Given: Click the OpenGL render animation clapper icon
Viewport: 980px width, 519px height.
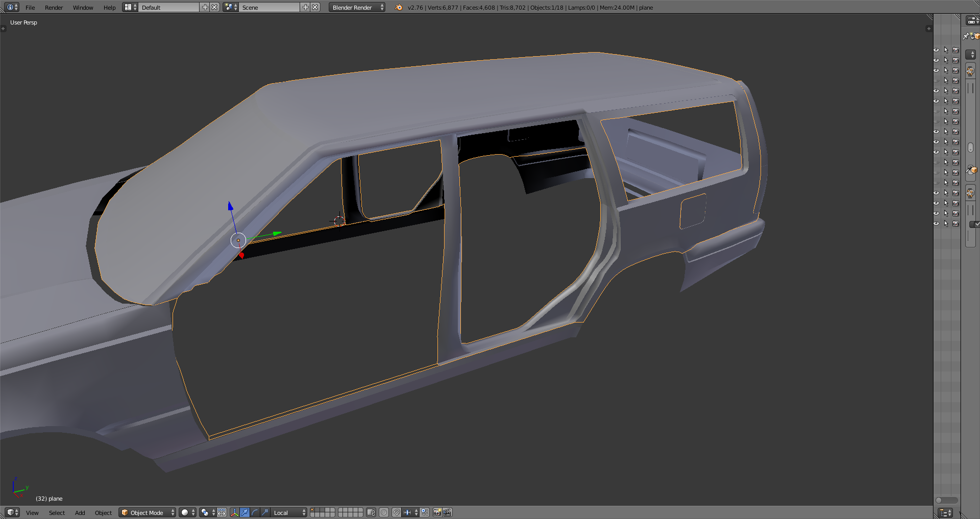Looking at the screenshot, I should click(447, 512).
